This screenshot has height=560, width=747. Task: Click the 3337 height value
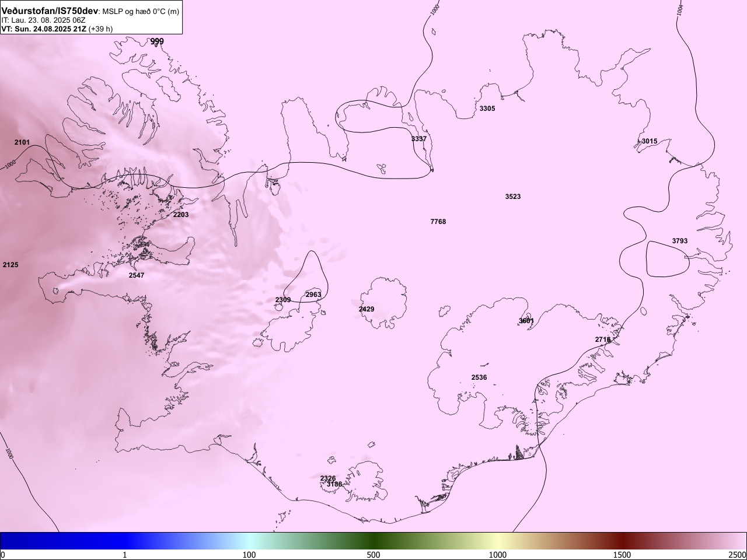(x=419, y=139)
